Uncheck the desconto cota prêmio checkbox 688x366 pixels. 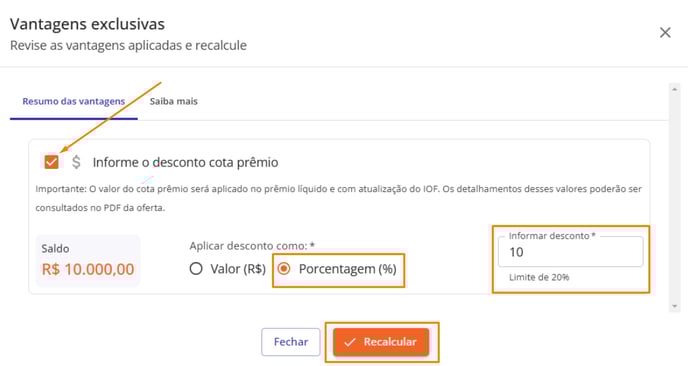[51, 162]
